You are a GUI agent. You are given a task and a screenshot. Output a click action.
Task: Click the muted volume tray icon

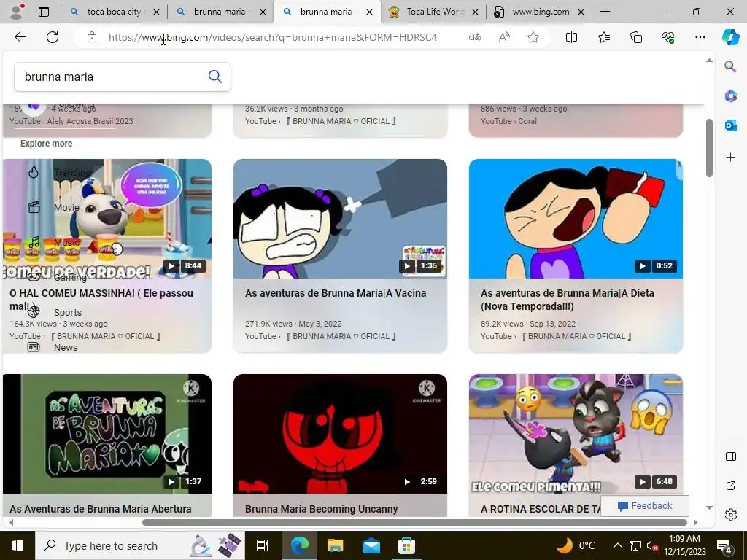[x=651, y=545]
